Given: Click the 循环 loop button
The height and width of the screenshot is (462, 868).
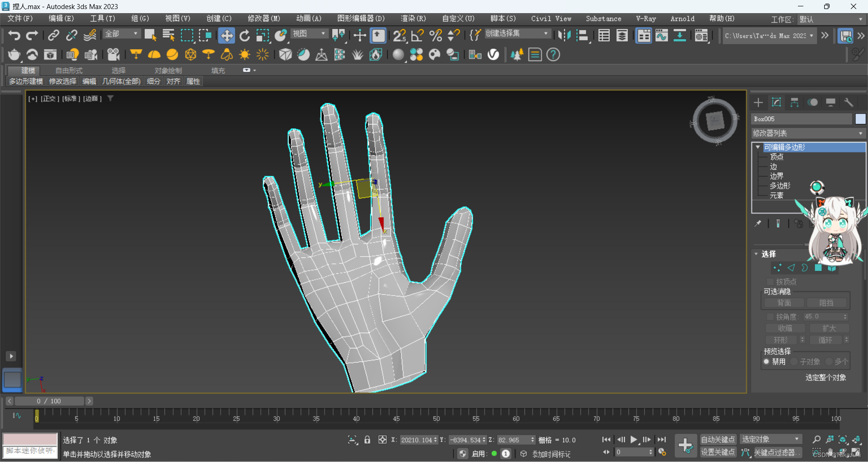Looking at the screenshot, I should click(825, 340).
